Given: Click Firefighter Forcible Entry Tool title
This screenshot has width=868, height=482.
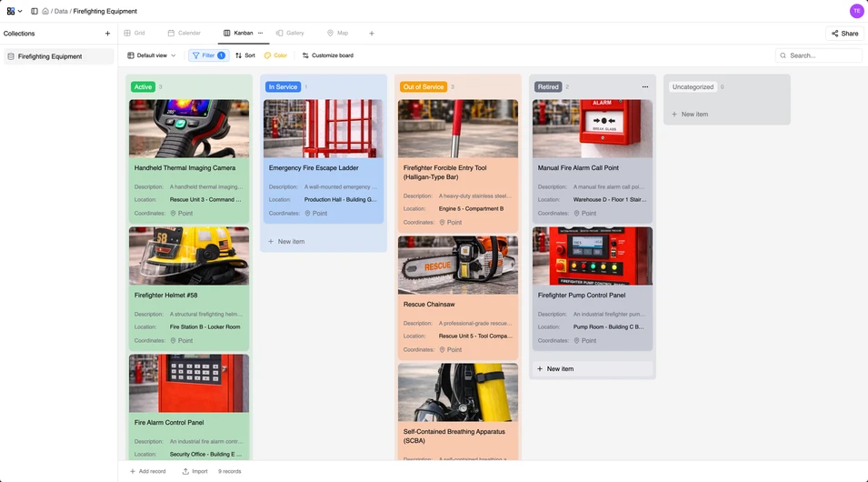Looking at the screenshot, I should click(x=445, y=172).
